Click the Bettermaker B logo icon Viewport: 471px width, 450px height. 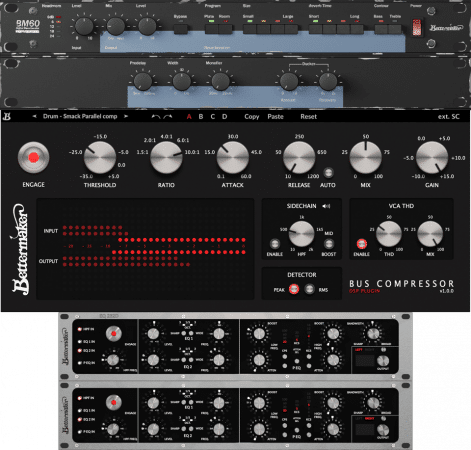(x=7, y=116)
